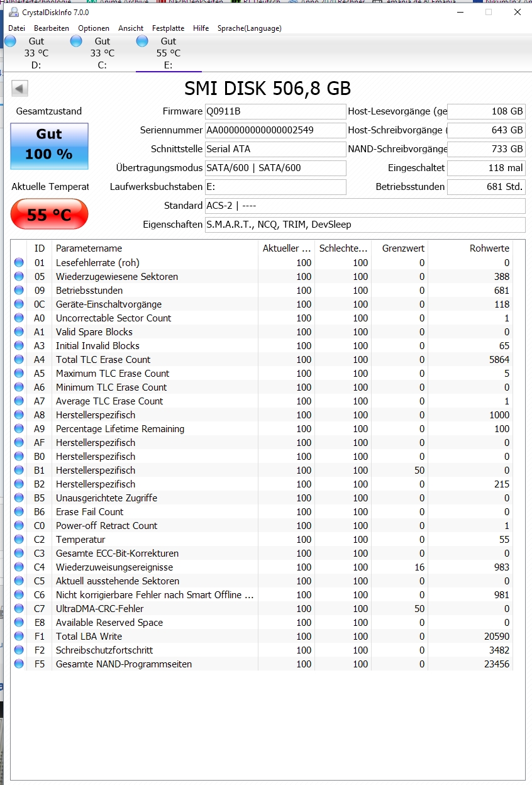This screenshot has height=785, width=532.
Task: Click the CrystalDiskInfo title bar icon
Action: click(13, 12)
